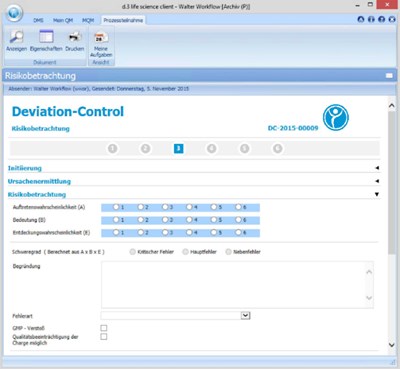Click inside the Begründung text area

pos(233,285)
